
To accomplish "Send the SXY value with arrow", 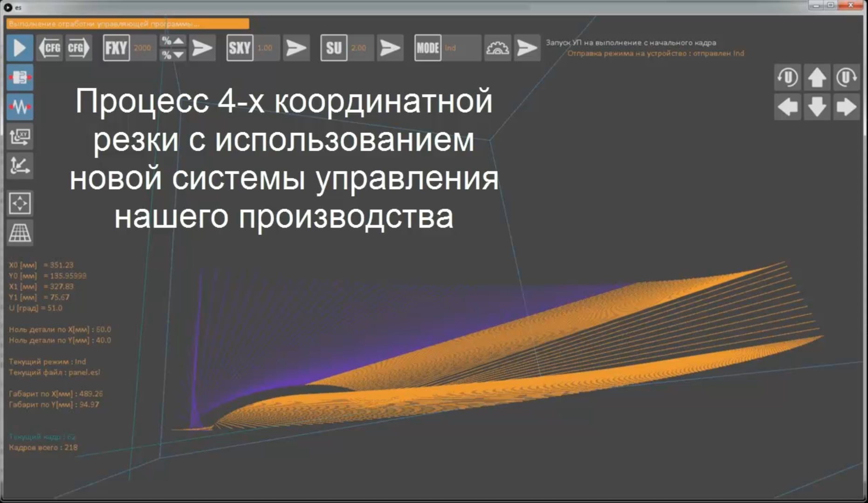I will point(296,48).
